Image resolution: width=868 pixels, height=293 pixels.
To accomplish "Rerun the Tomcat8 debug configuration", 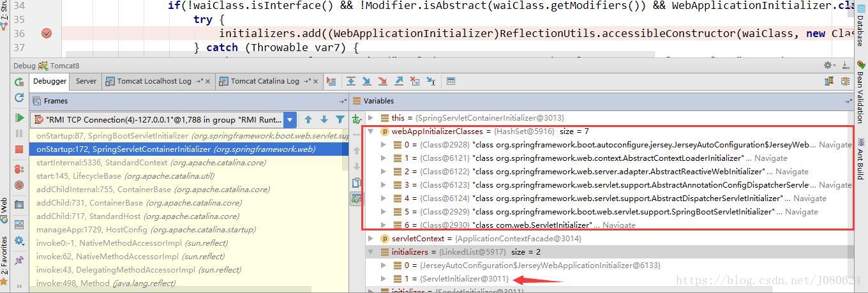I will 19,82.
